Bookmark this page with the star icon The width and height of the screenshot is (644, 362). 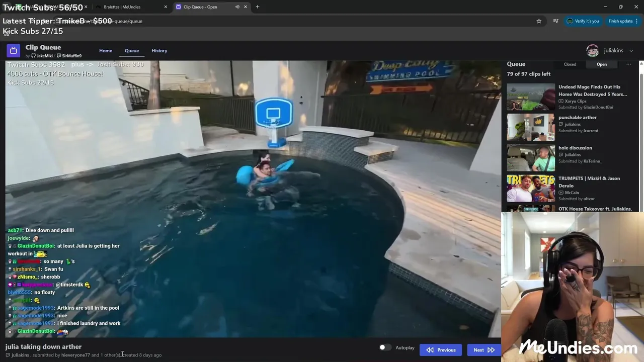(539, 21)
